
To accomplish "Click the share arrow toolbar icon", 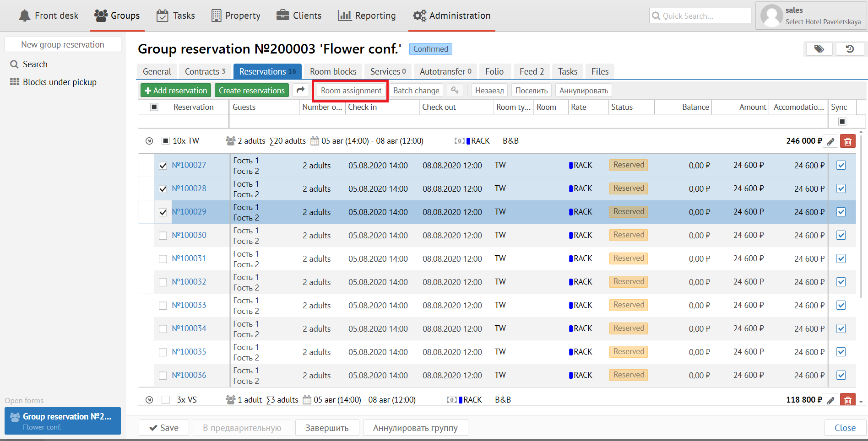I will (300, 91).
